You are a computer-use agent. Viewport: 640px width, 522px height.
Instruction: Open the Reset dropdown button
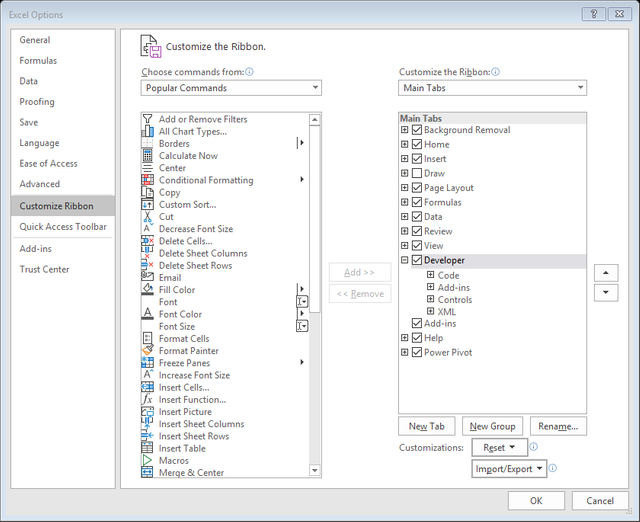click(x=500, y=448)
